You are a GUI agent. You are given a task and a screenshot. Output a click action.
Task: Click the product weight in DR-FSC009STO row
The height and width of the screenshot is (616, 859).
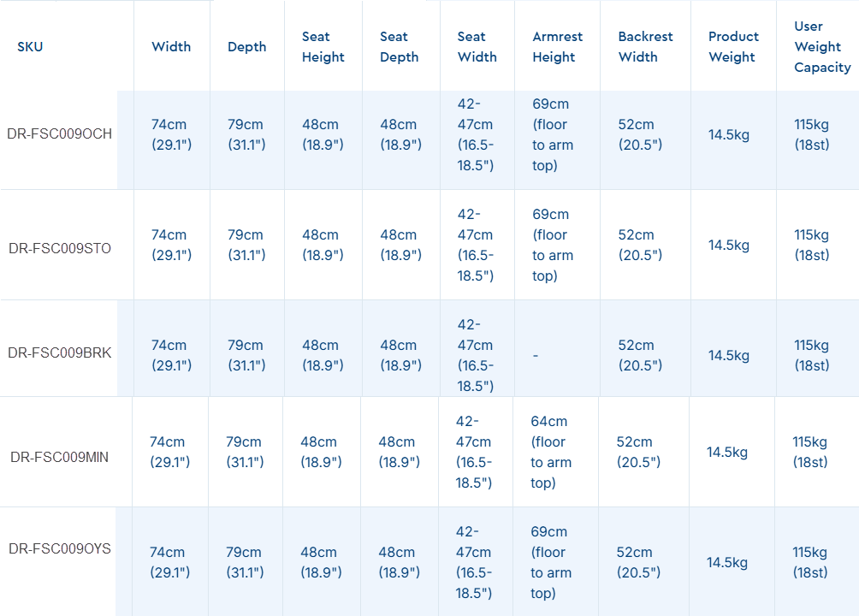tap(728, 245)
